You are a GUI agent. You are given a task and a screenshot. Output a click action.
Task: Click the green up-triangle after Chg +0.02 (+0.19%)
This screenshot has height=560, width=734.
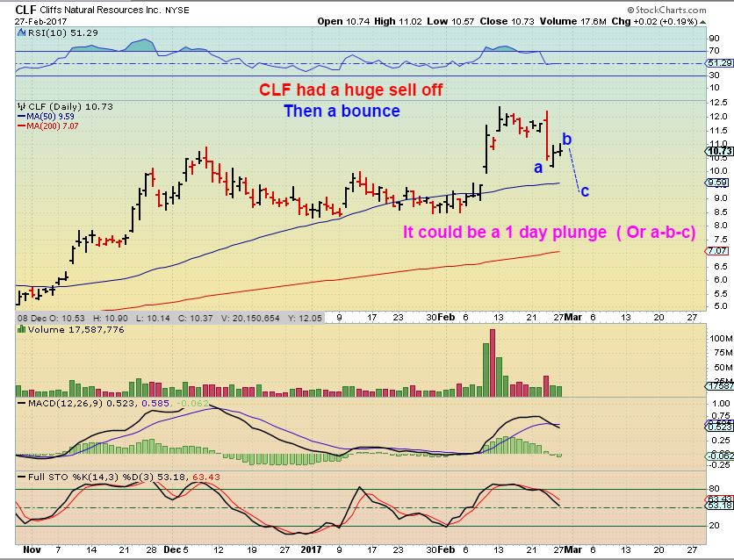pyautogui.click(x=702, y=22)
